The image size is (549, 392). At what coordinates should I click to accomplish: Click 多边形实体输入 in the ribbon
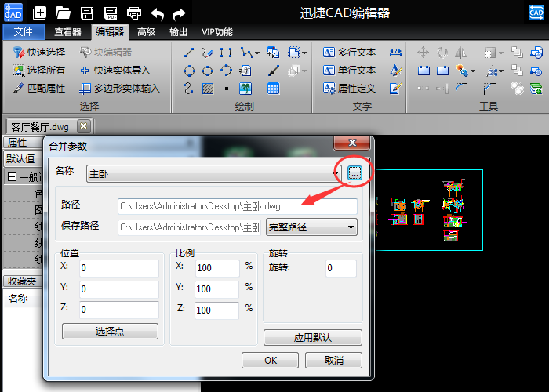tap(120, 89)
